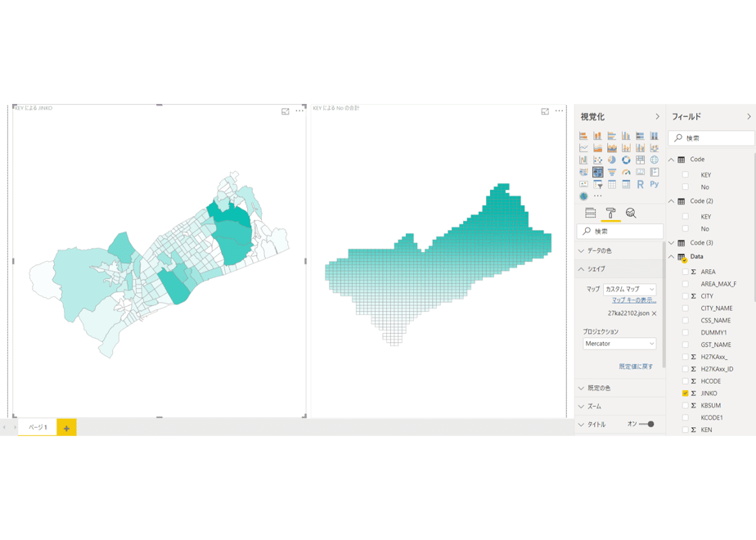Click the darkest teal region on JINKO map

[232, 212]
